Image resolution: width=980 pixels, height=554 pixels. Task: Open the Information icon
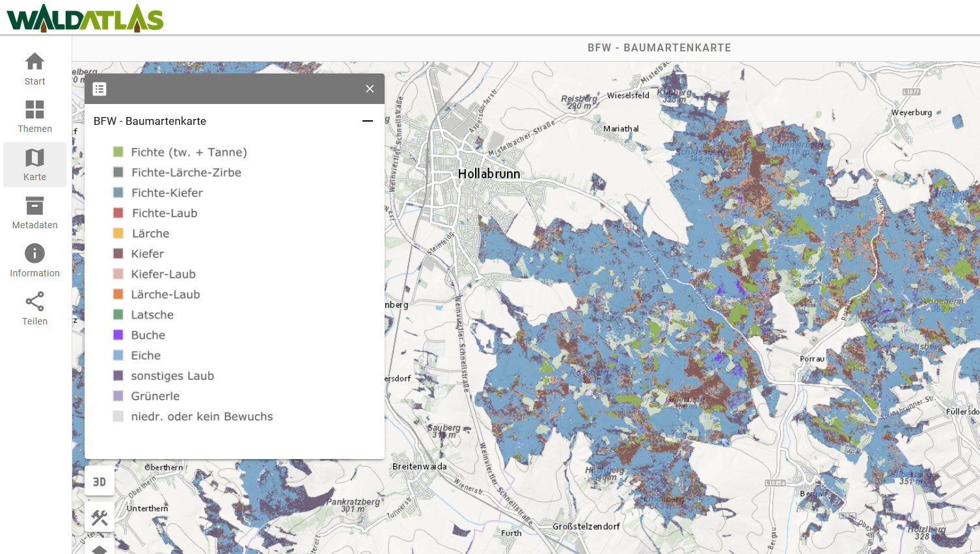click(x=34, y=254)
